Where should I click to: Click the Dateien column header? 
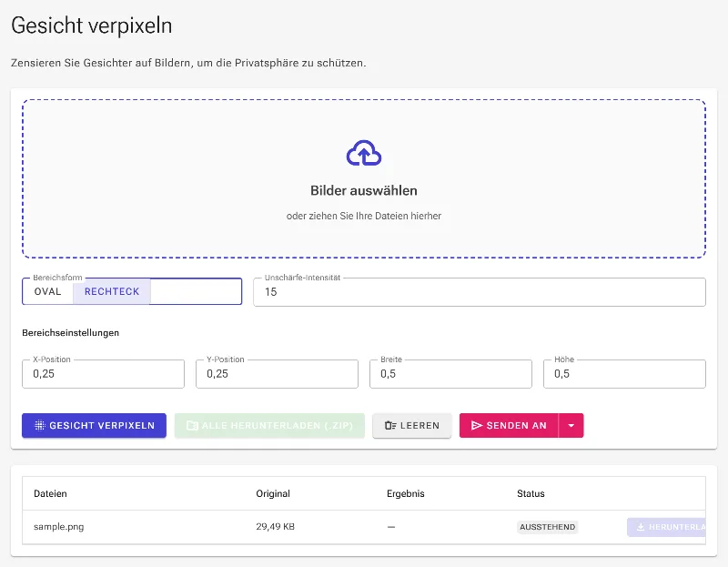tap(50, 493)
